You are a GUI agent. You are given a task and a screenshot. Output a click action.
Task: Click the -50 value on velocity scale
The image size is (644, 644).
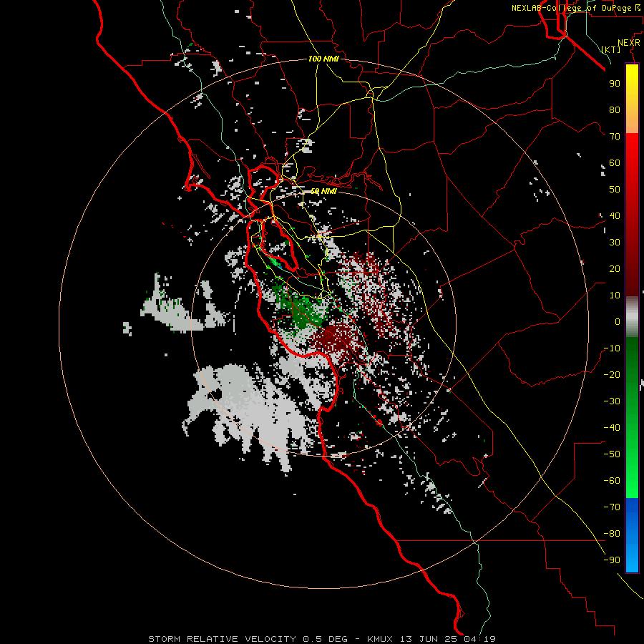[x=612, y=454]
